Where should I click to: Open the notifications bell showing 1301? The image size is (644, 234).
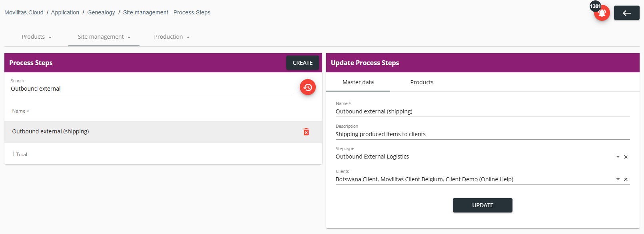click(x=602, y=13)
